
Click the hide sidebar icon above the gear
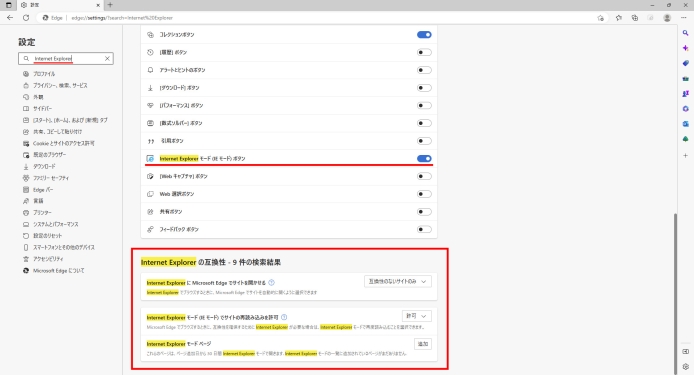coord(685,352)
